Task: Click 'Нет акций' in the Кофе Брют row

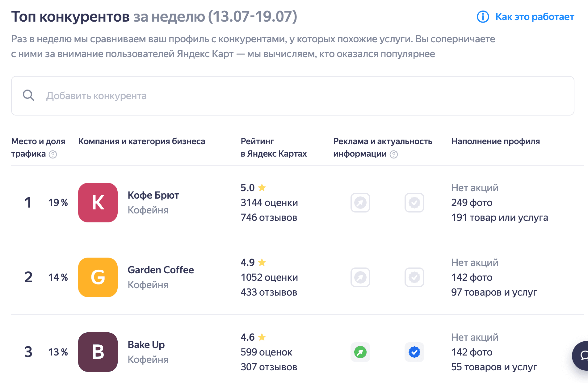Action: pos(475,188)
